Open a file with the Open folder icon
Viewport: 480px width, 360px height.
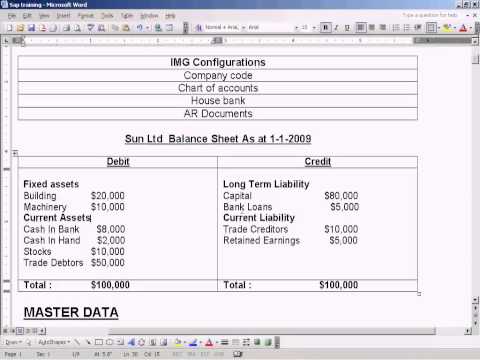tap(20, 28)
